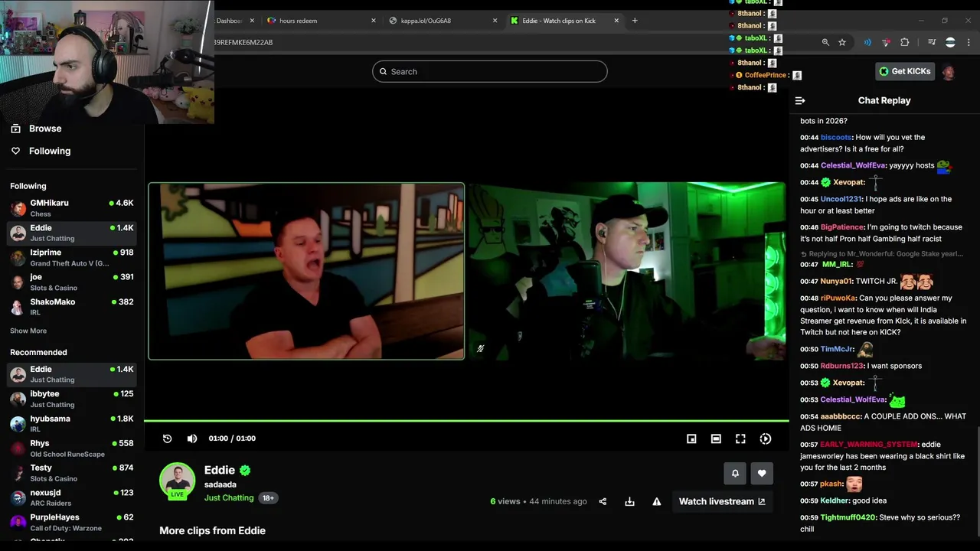Open Iziprime channel in the sidebar
The height and width of the screenshot is (551, 980).
73,258
